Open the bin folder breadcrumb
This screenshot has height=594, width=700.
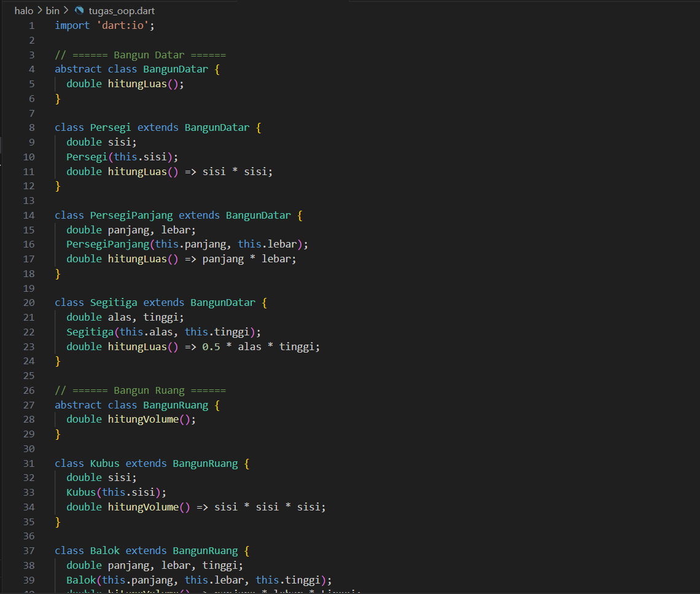click(52, 11)
